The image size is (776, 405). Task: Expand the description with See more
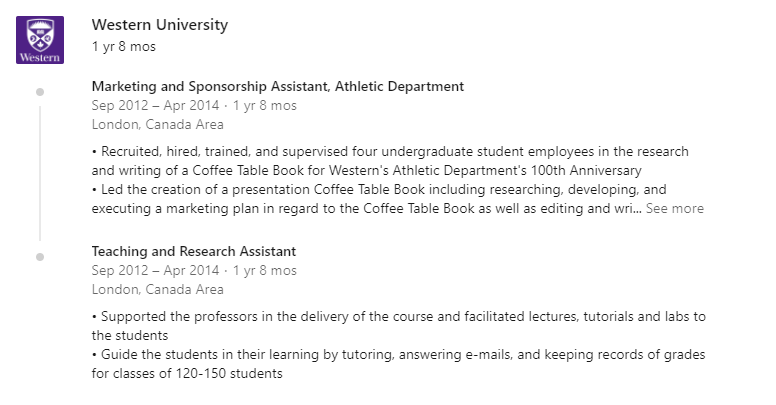coord(675,208)
